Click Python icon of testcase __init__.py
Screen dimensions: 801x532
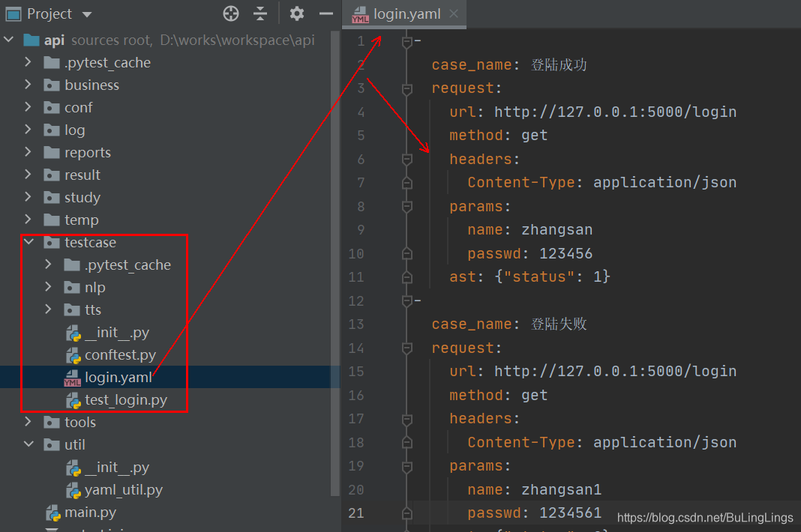click(x=73, y=333)
